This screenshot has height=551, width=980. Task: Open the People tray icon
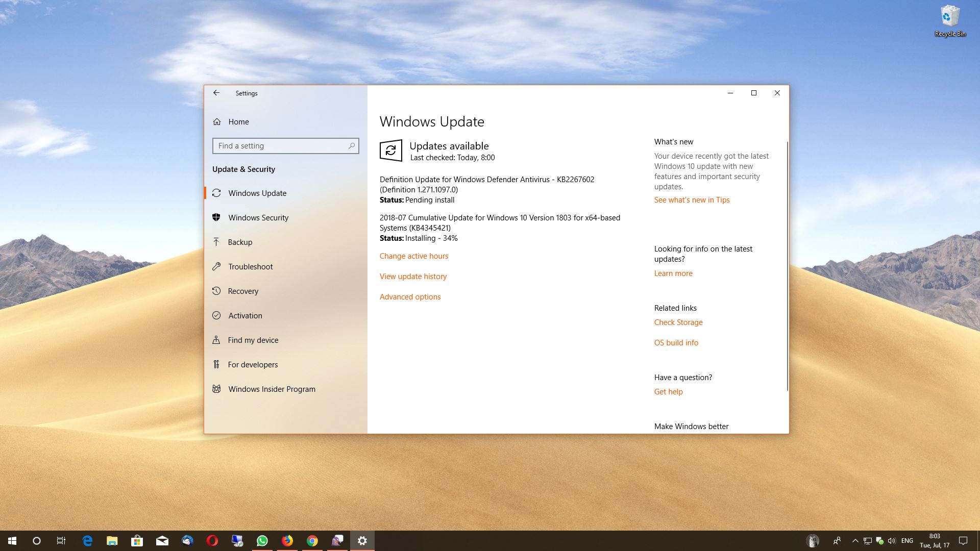837,541
